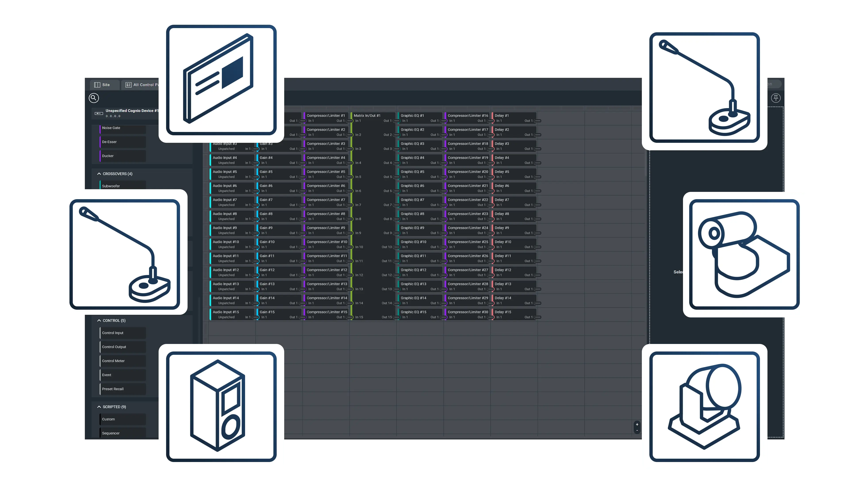Select the Compressor/Limiter #22 node

click(x=467, y=202)
